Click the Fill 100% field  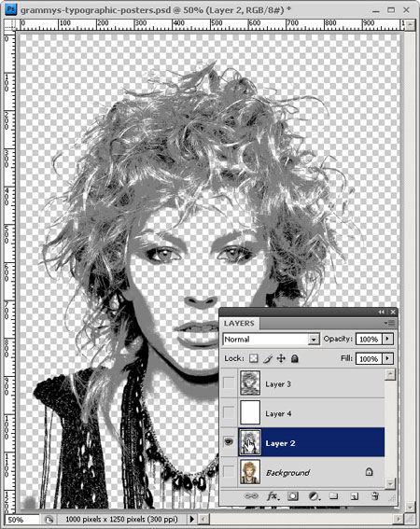369,358
